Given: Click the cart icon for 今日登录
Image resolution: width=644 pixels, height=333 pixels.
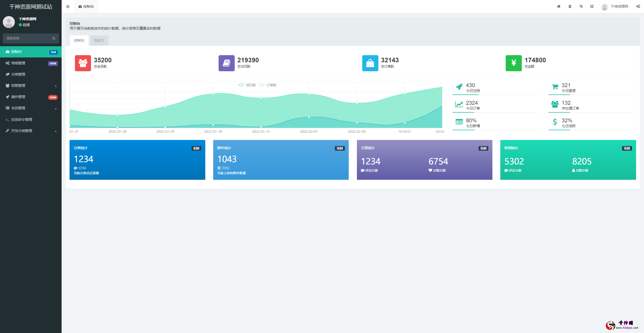Looking at the screenshot, I should [x=555, y=87].
